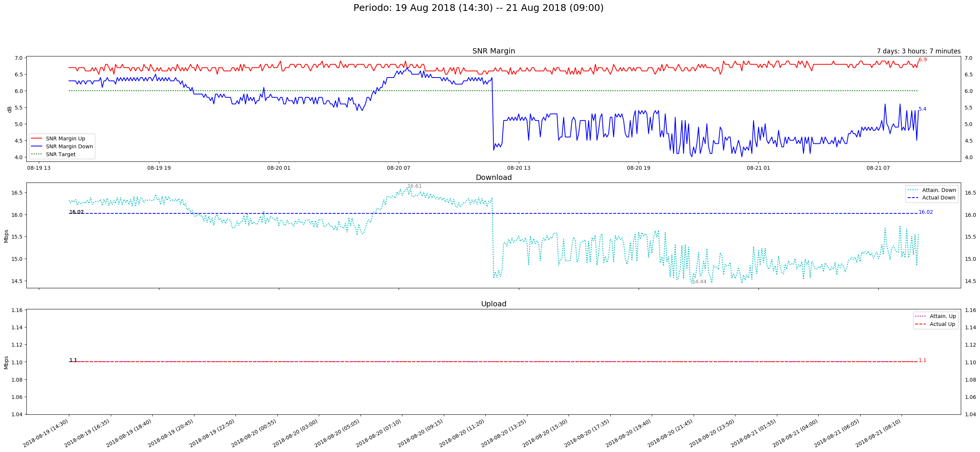Click the SNR Target legend entry
Screen dimensions: 980x452
[x=61, y=154]
